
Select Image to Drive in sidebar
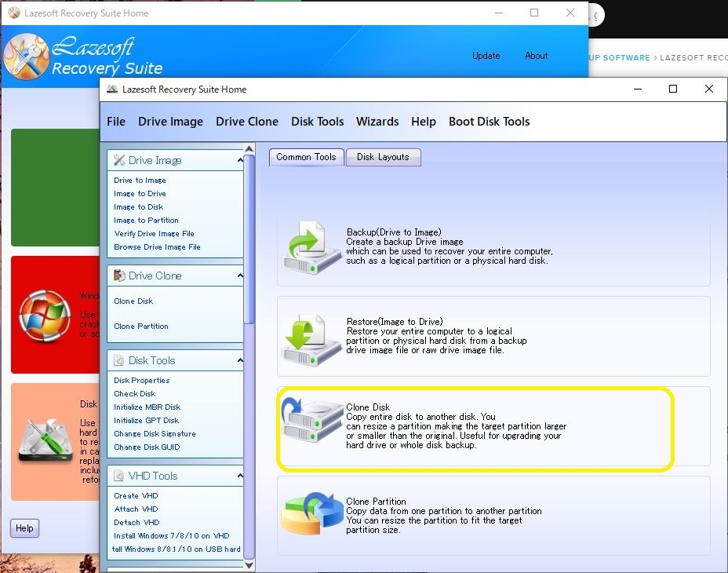(140, 194)
